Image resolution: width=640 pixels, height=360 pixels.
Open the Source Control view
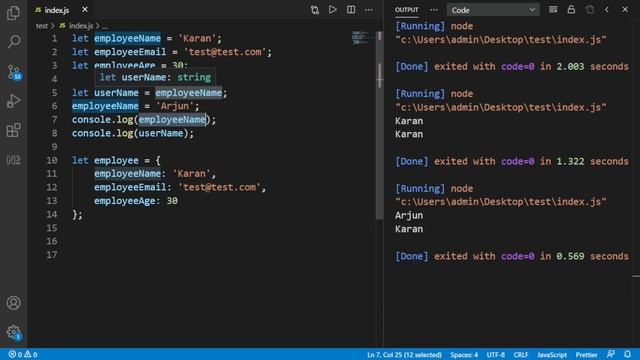coord(13,72)
